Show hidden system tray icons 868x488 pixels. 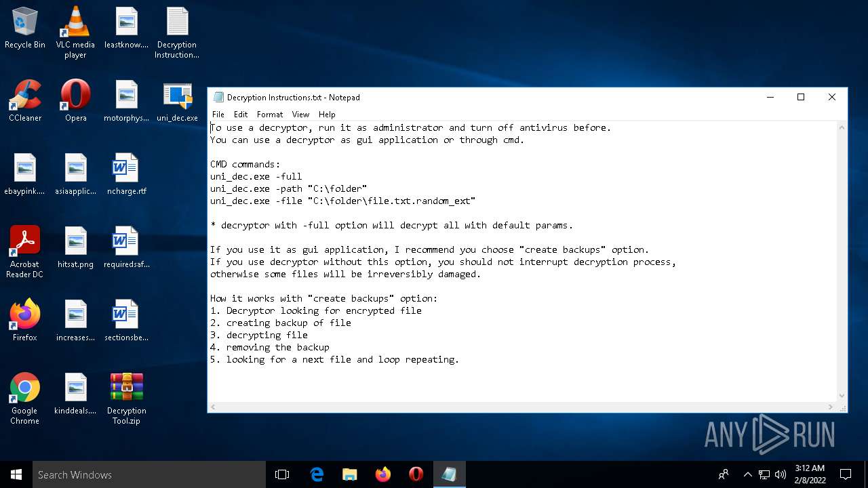tap(747, 474)
